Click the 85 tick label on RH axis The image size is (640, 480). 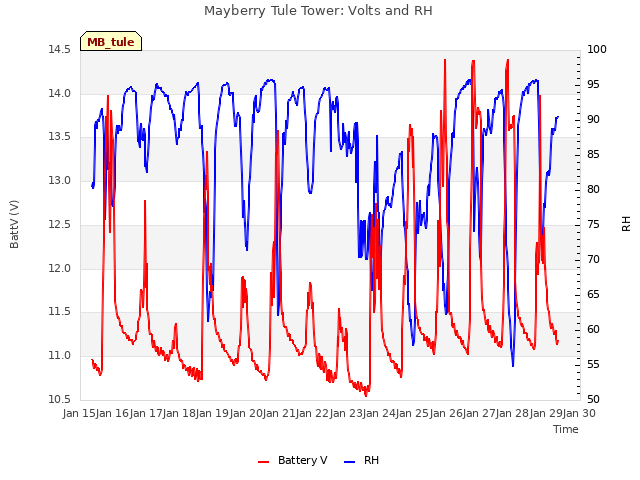593,155
